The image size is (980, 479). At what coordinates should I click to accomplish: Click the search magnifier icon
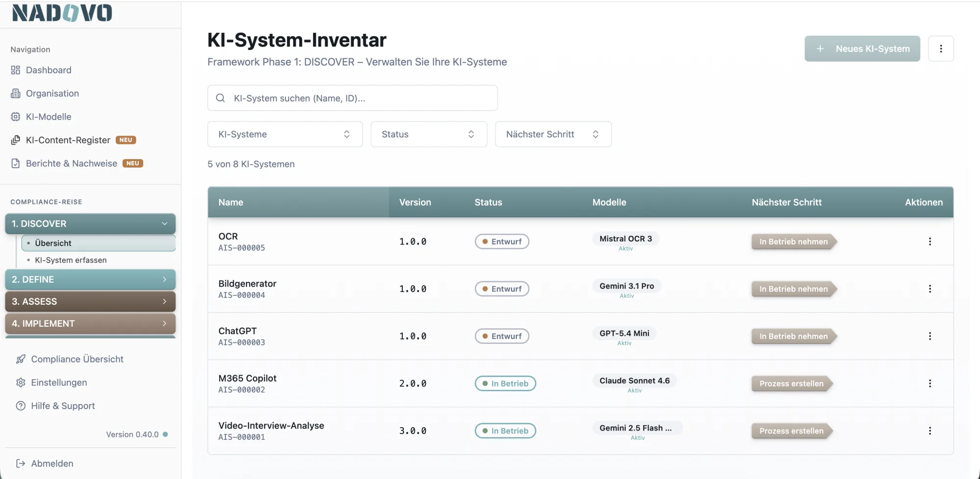pyautogui.click(x=220, y=98)
